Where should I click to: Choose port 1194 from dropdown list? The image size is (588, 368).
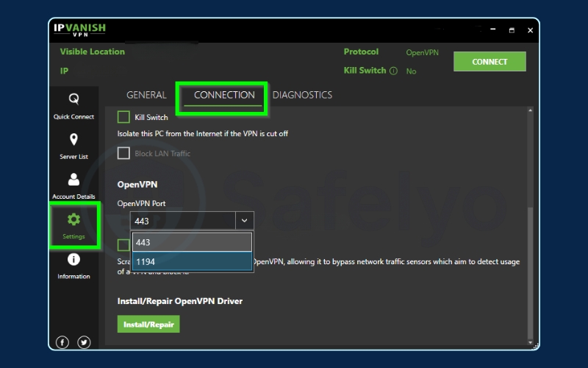(192, 261)
